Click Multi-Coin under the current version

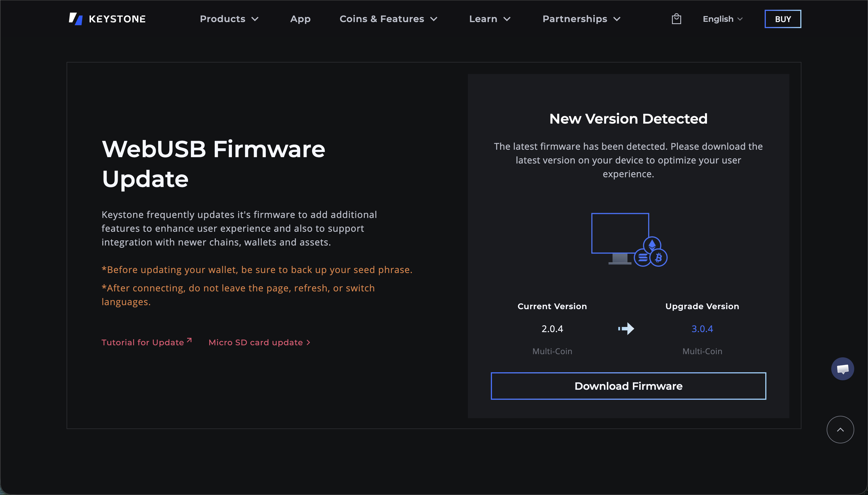point(552,351)
